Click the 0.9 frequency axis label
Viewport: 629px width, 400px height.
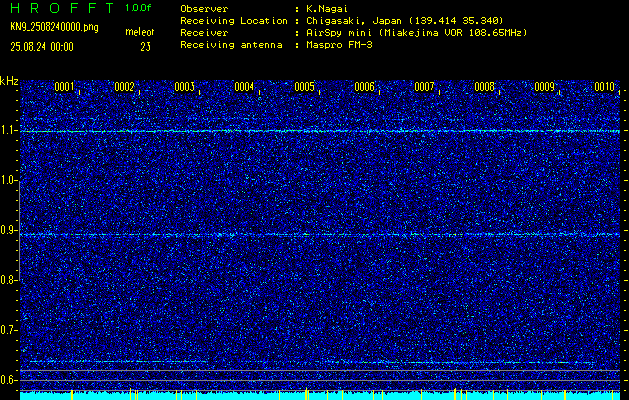click(8, 230)
